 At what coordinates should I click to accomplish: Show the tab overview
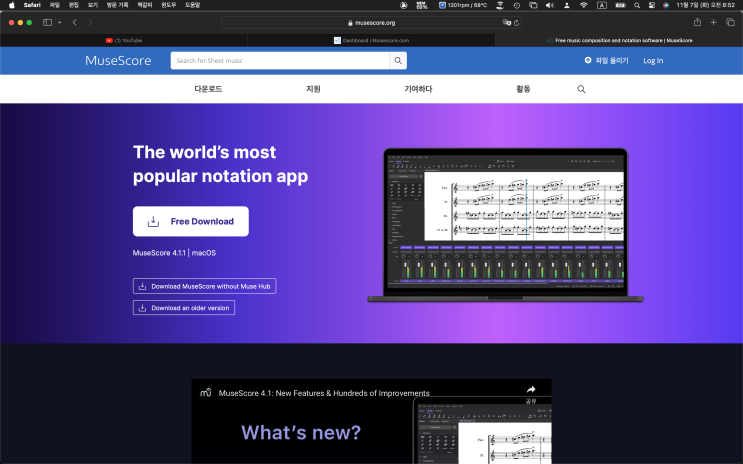click(x=730, y=22)
